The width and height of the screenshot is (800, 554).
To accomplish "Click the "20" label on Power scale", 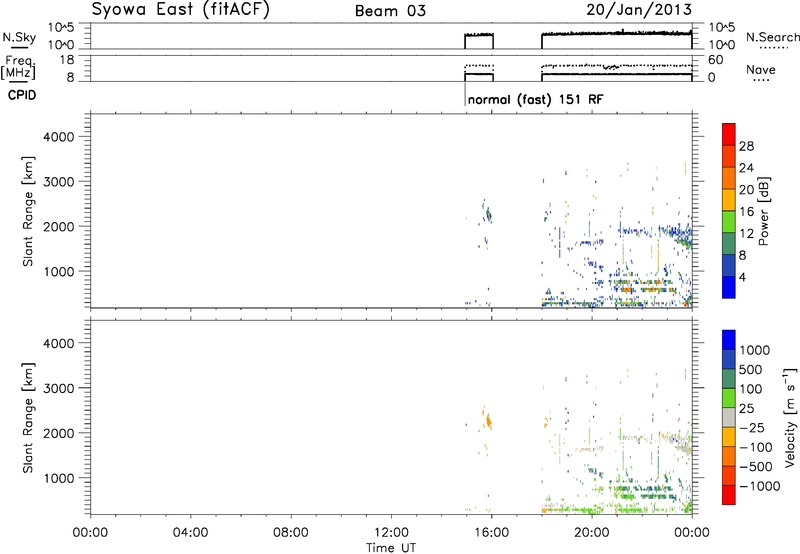I will (x=746, y=190).
